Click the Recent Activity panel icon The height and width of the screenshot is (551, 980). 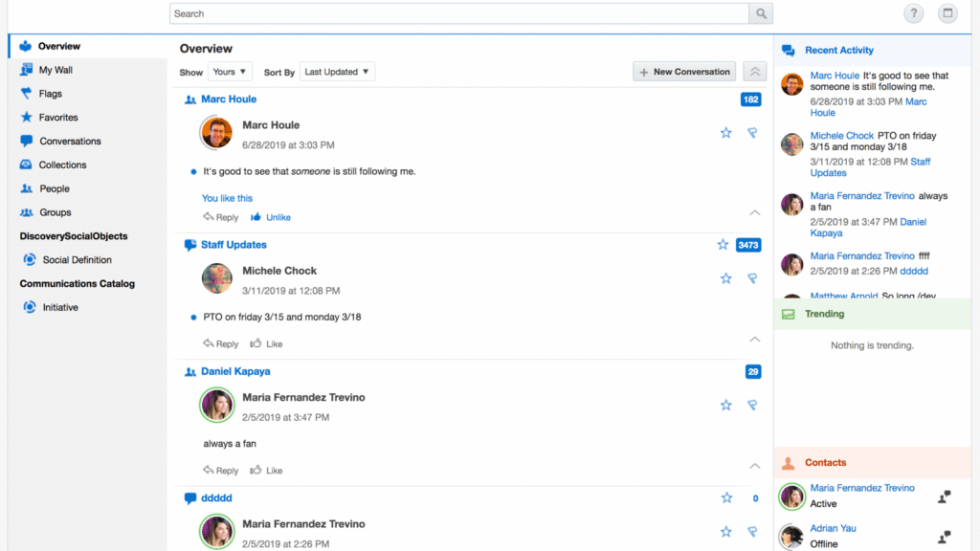[x=789, y=51]
